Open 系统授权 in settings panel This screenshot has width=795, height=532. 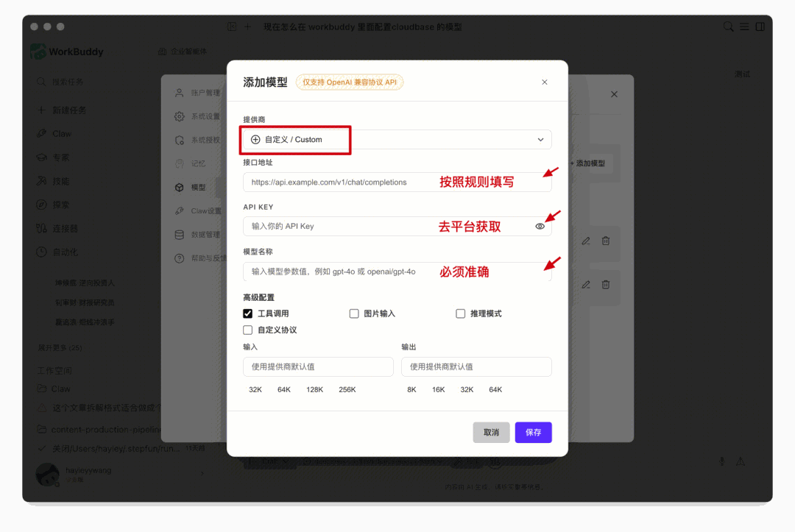[198, 140]
